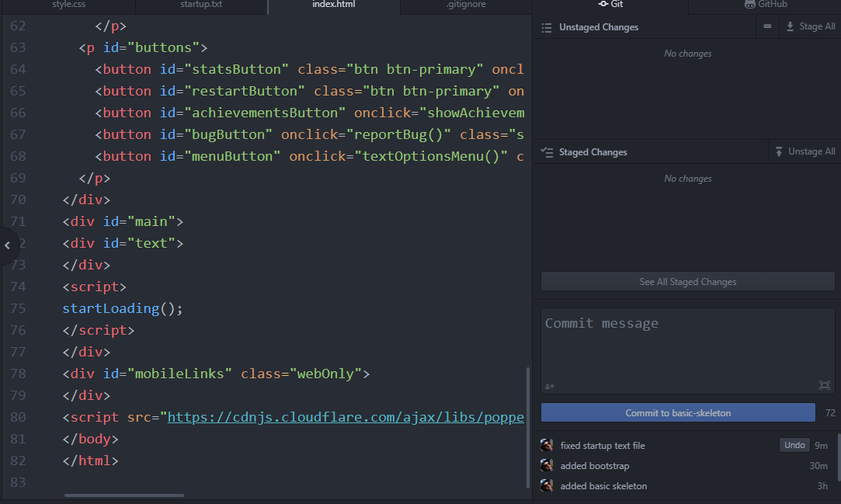This screenshot has height=504, width=841.
Task: Select the index.html tab
Action: click(x=334, y=5)
